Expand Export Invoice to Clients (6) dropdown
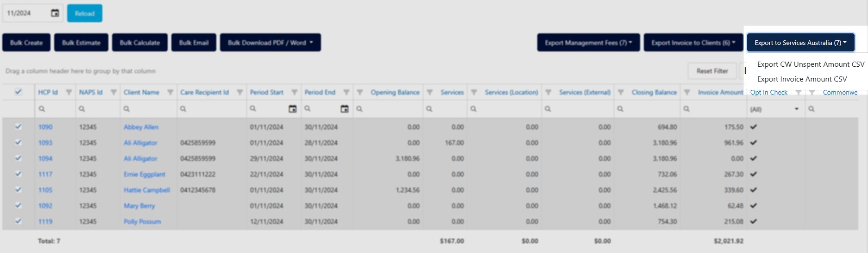This screenshot has height=253, width=868. (x=693, y=43)
